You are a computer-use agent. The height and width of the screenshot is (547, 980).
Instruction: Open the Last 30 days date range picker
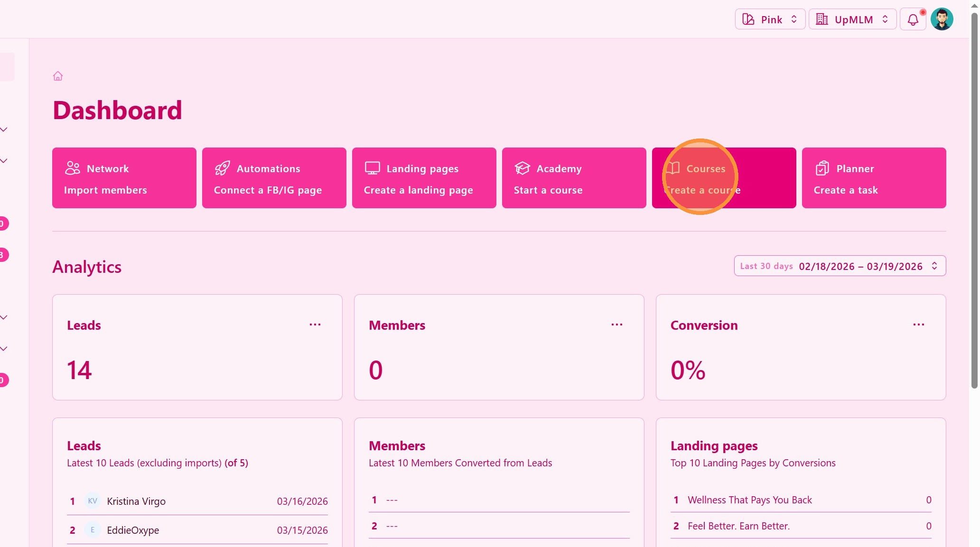pos(840,266)
